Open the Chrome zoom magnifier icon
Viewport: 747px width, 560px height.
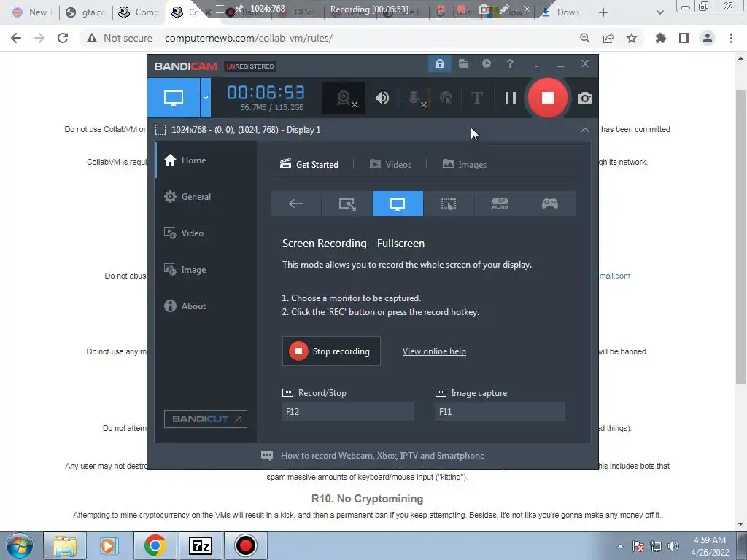coord(584,38)
